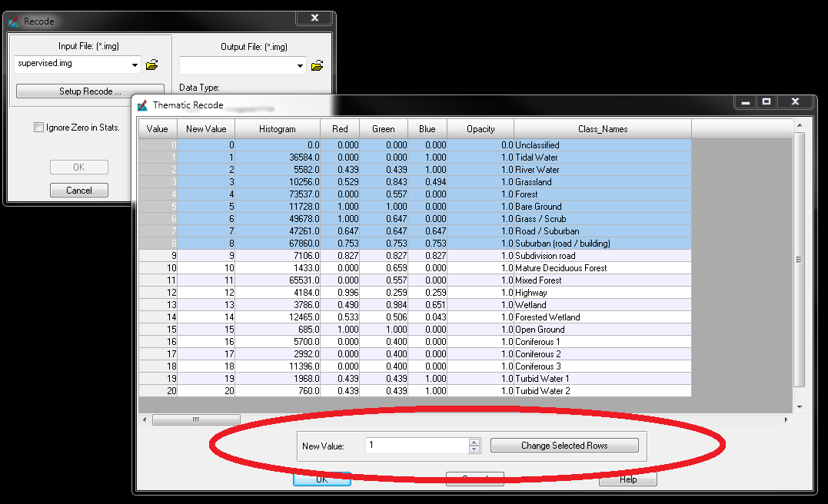The width and height of the screenshot is (828, 504).
Task: Click the horizontal scrollbar thumb
Action: [196, 420]
